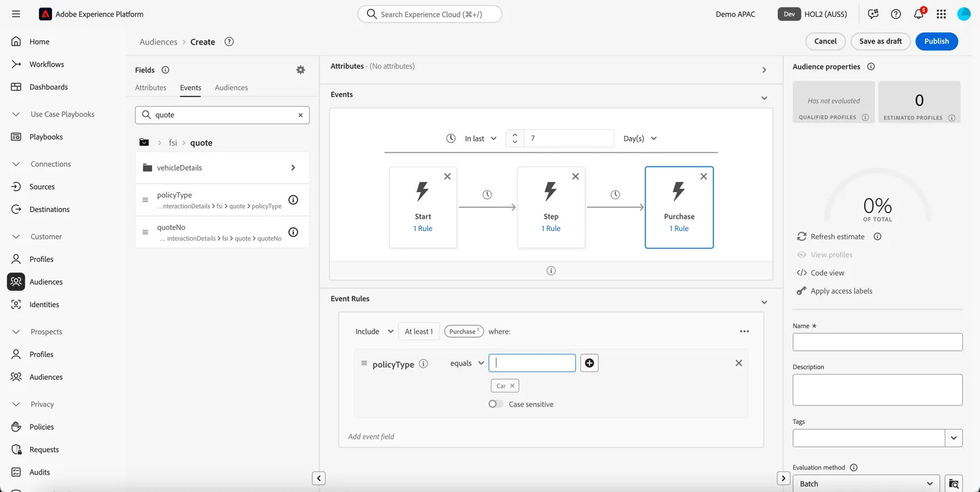This screenshot has height=492, width=980.
Task: Collapse the Event Rules section
Action: (764, 302)
